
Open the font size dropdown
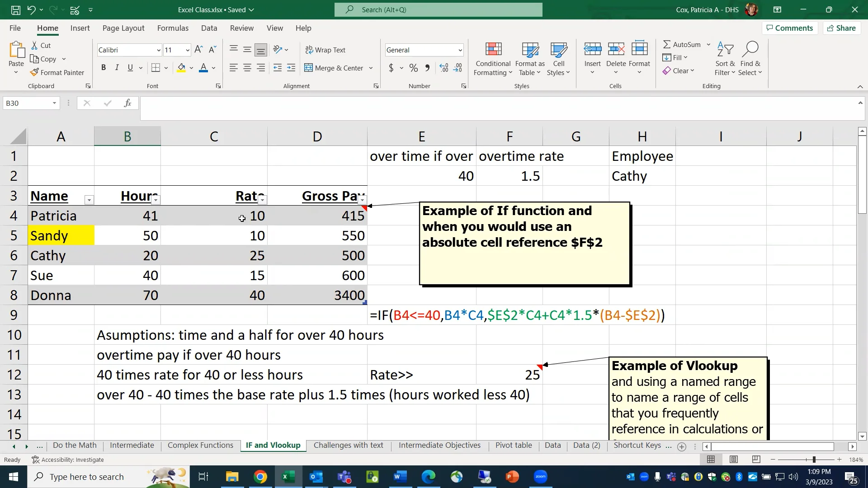(187, 50)
